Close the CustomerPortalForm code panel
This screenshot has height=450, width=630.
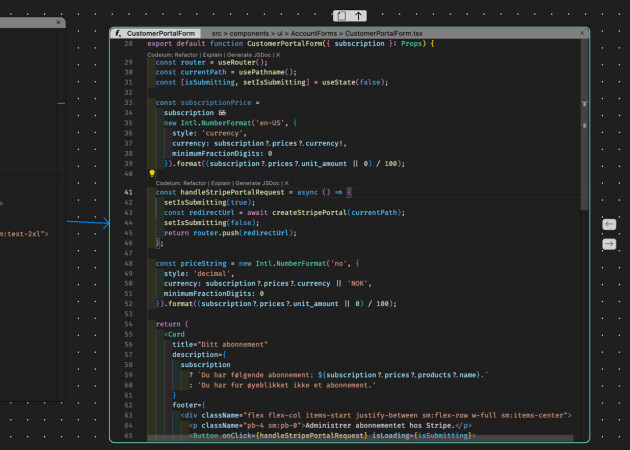click(x=582, y=33)
